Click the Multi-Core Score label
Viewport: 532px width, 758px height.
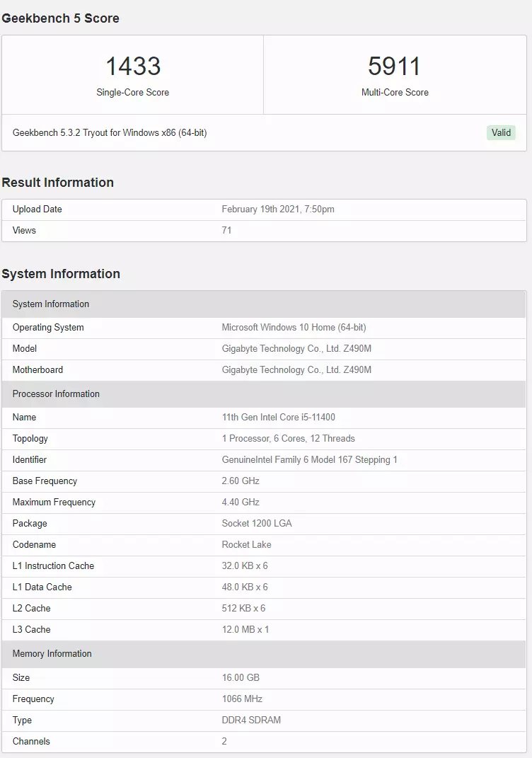395,92
